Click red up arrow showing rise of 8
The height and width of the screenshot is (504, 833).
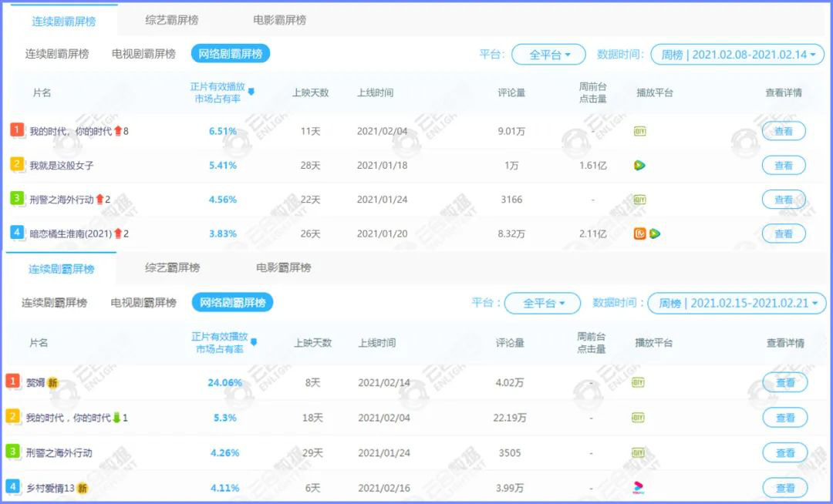click(x=118, y=131)
